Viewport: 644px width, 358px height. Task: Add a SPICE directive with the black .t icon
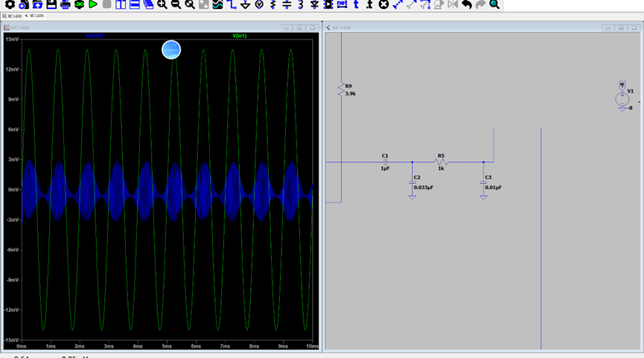click(x=369, y=4)
